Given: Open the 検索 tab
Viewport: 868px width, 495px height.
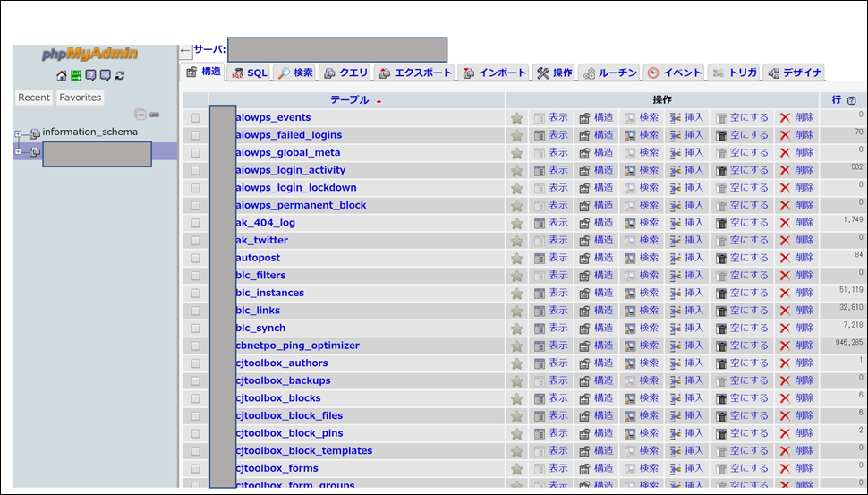Looking at the screenshot, I should tap(295, 73).
